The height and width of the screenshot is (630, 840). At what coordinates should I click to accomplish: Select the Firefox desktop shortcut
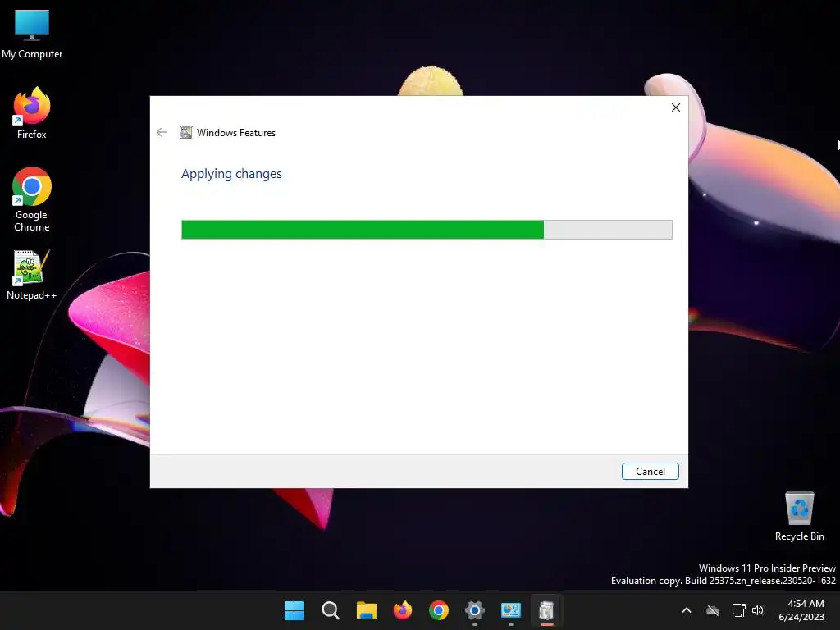(x=32, y=113)
